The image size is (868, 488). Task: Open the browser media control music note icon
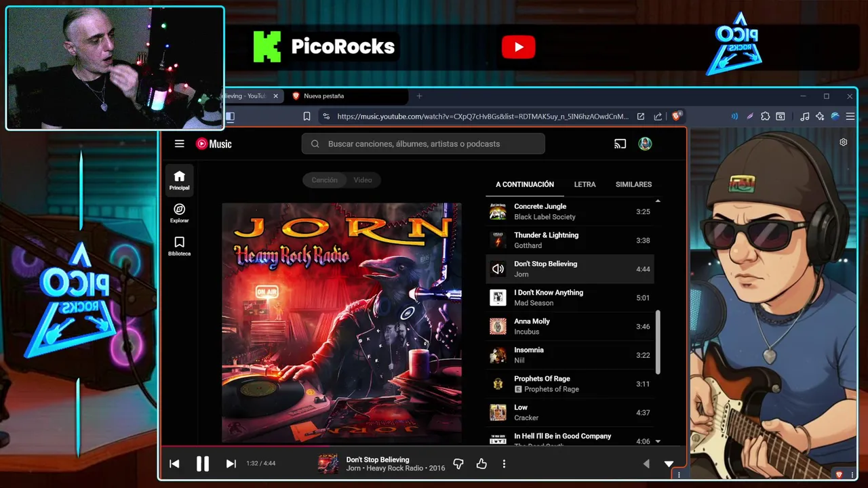click(804, 117)
